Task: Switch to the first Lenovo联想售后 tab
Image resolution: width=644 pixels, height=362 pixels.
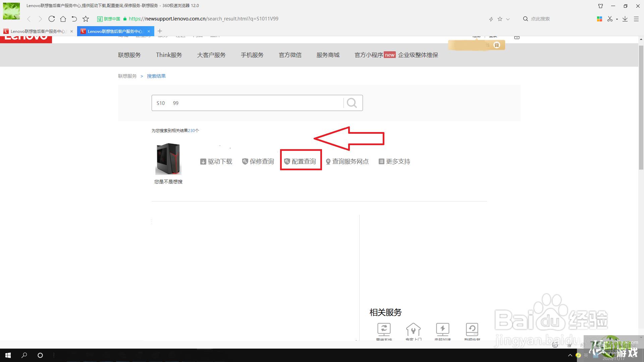Action: click(38, 31)
